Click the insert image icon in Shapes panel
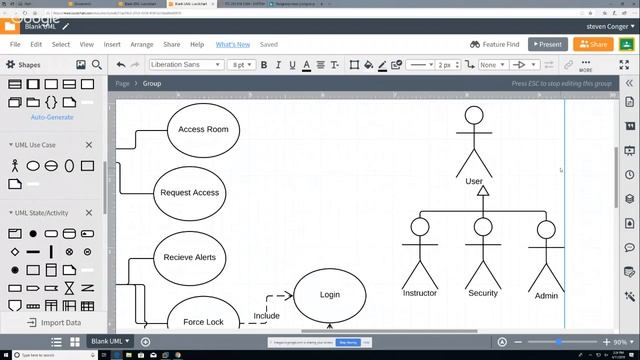 click(x=81, y=64)
